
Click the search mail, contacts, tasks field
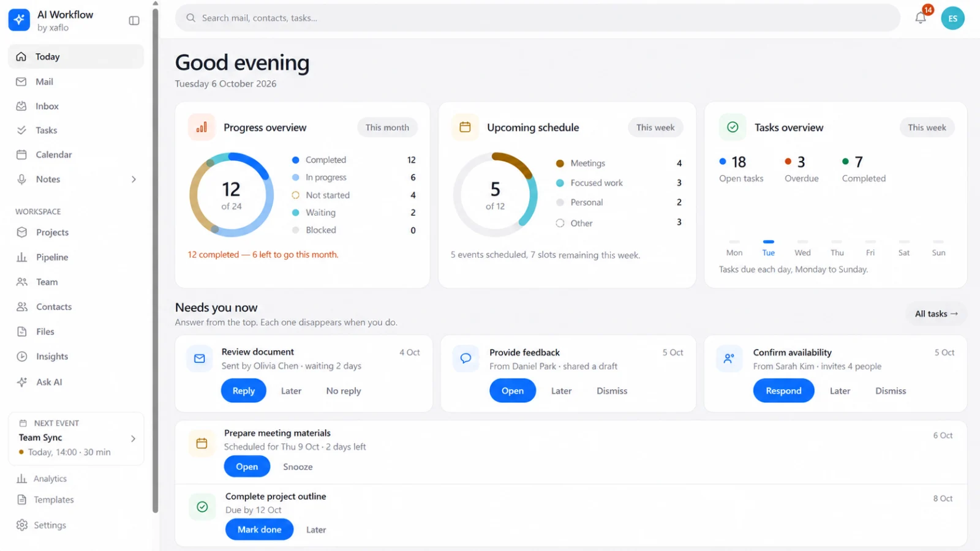[538, 18]
